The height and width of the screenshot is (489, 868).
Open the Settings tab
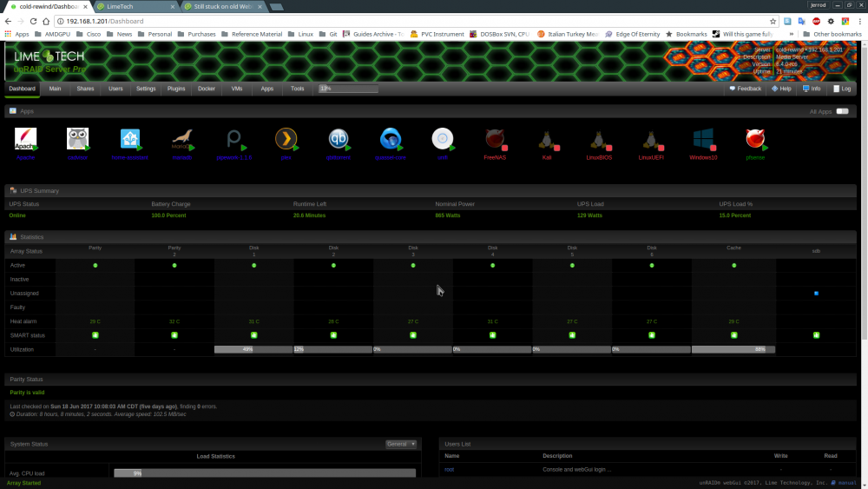click(146, 89)
